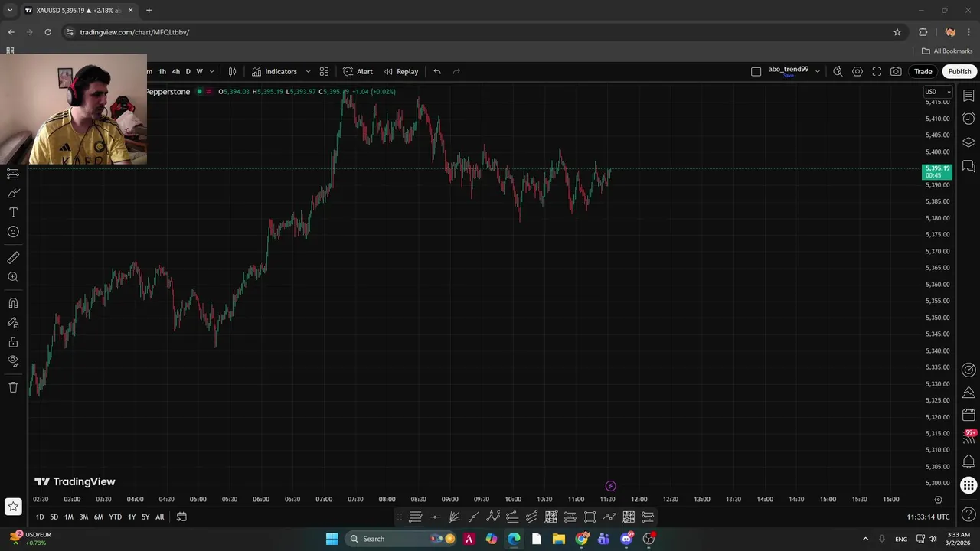Image resolution: width=980 pixels, height=551 pixels.
Task: Select the 1h timeframe
Action: point(162,71)
